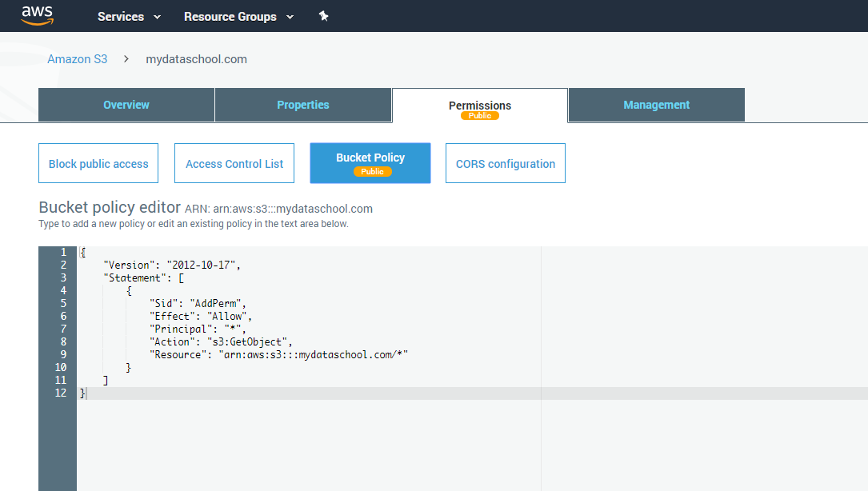Image resolution: width=868 pixels, height=491 pixels.
Task: Click the AWS logo home icon
Action: (37, 15)
